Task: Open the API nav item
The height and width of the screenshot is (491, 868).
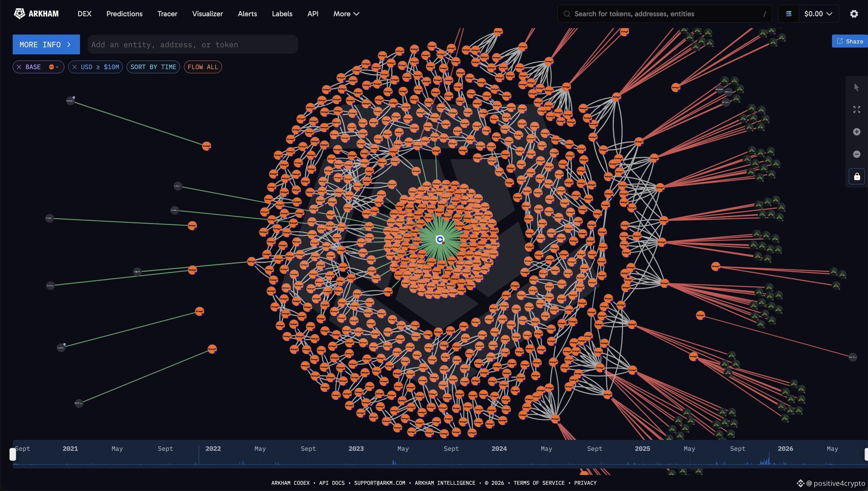Action: (313, 14)
